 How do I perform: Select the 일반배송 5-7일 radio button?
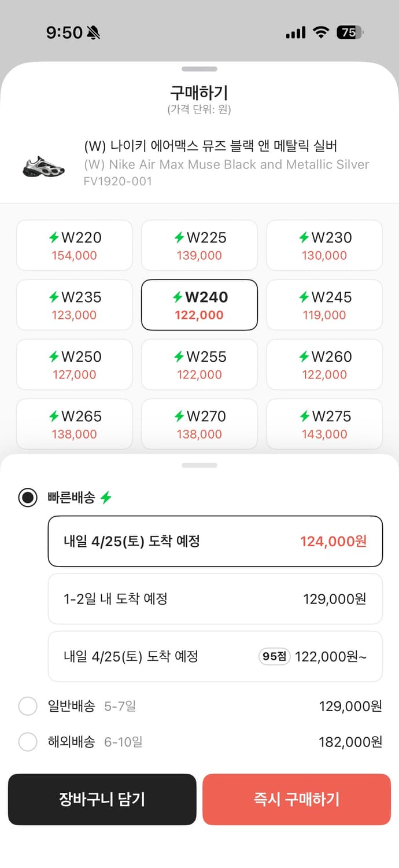pyautogui.click(x=28, y=706)
